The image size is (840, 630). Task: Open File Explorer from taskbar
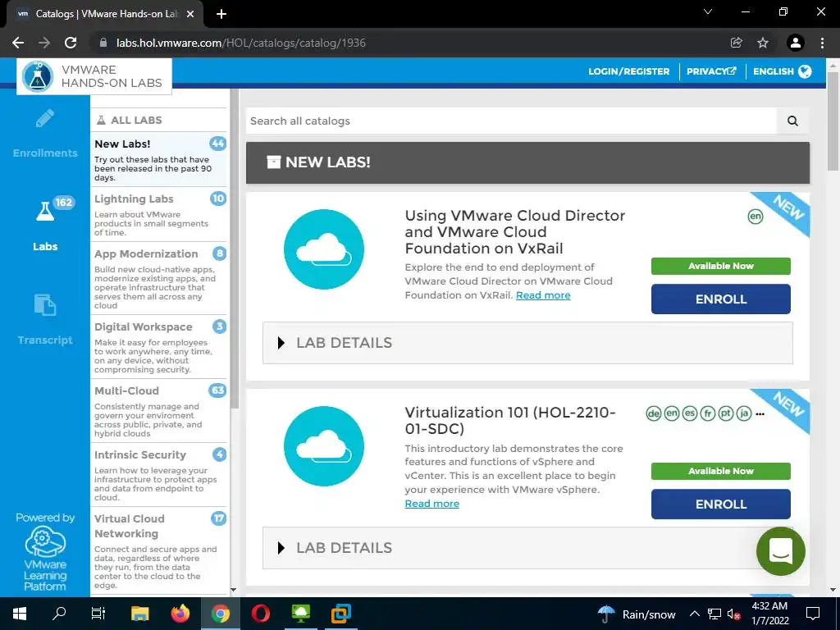point(139,614)
